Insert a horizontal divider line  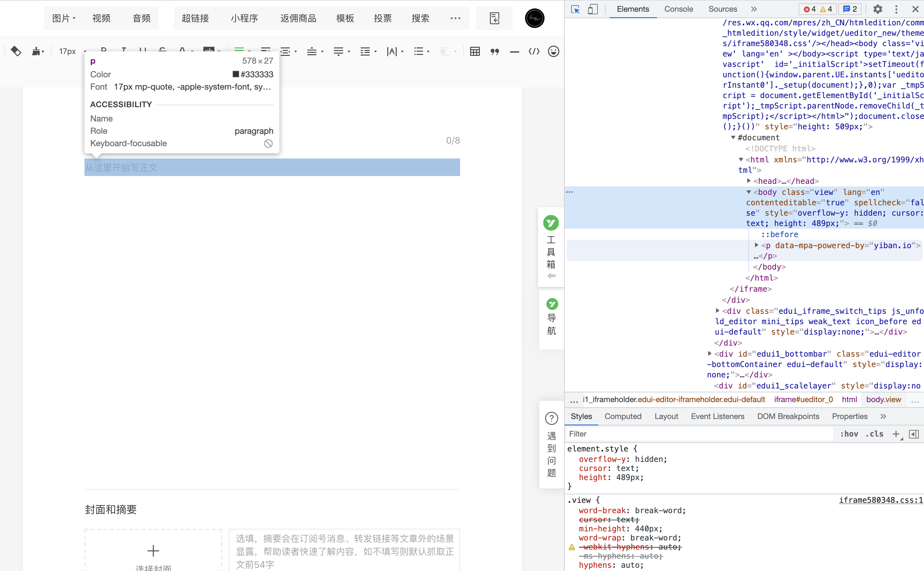tap(514, 51)
